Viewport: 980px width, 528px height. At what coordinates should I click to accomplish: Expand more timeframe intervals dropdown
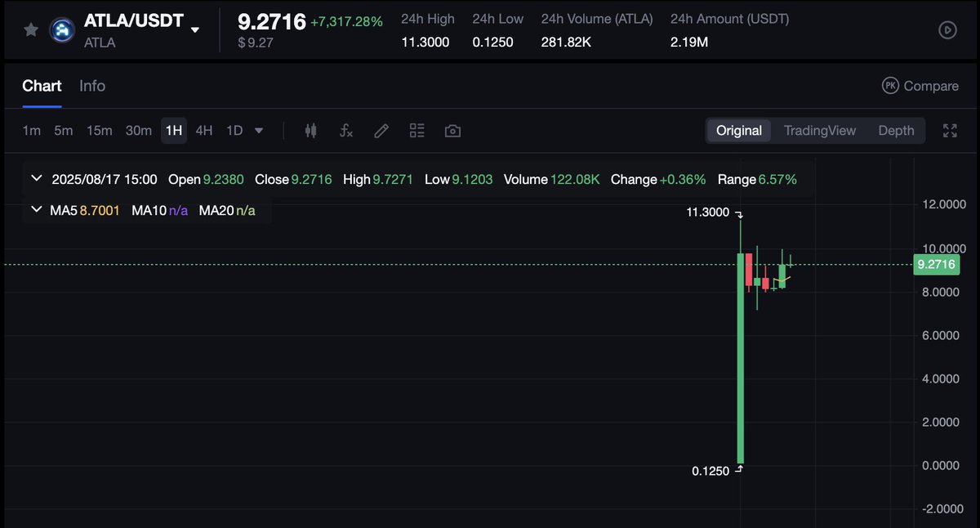click(x=259, y=131)
